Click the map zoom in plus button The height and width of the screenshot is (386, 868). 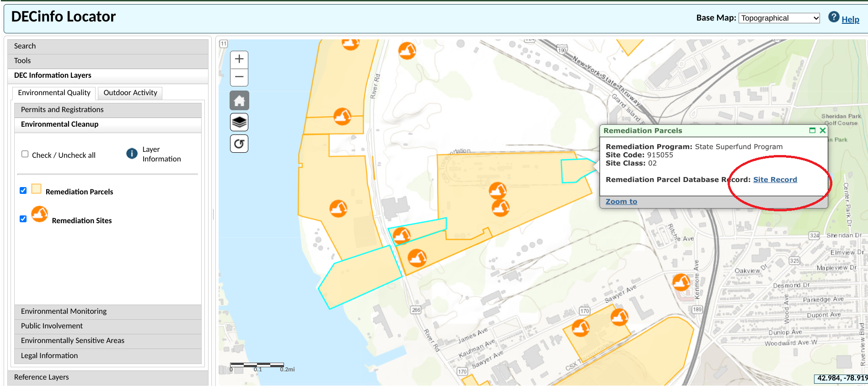pos(239,59)
